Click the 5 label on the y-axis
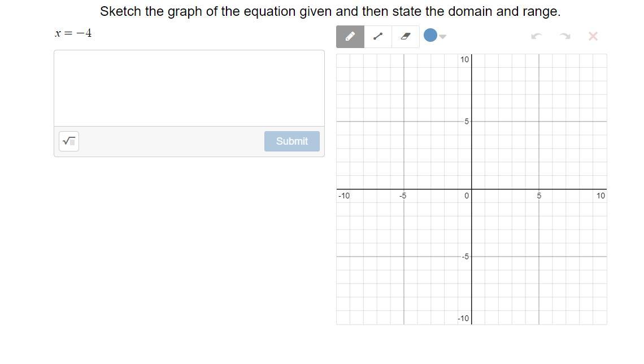The width and height of the screenshot is (644, 364). point(467,122)
